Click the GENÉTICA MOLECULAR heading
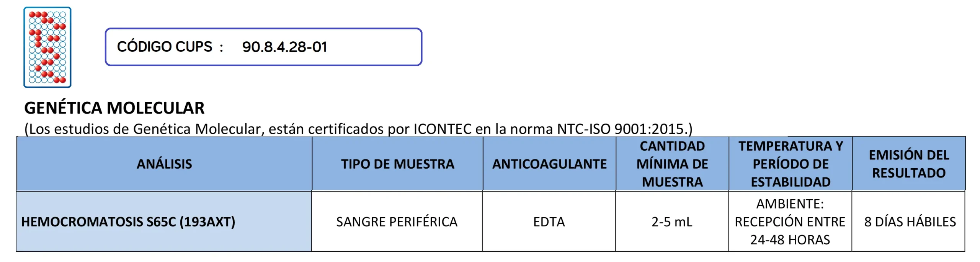Screen dimensions: 980x262 114,108
